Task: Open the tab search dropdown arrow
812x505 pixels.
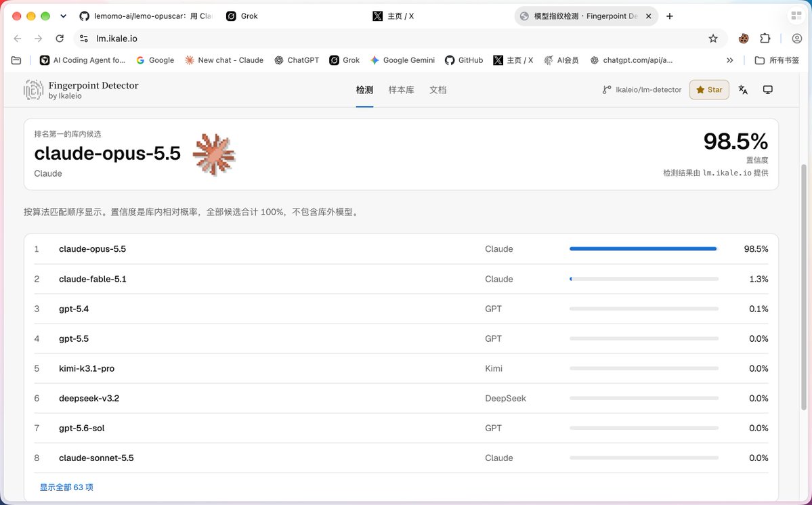Action: [x=63, y=16]
